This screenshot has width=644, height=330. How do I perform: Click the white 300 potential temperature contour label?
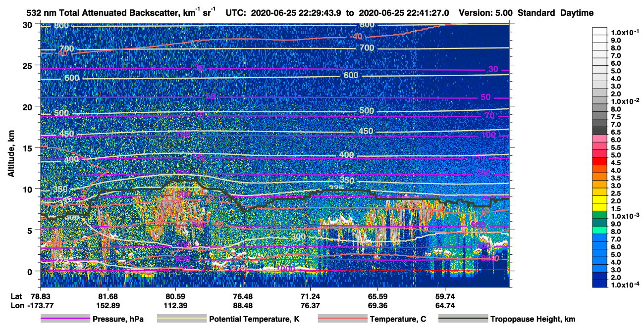(x=298, y=237)
